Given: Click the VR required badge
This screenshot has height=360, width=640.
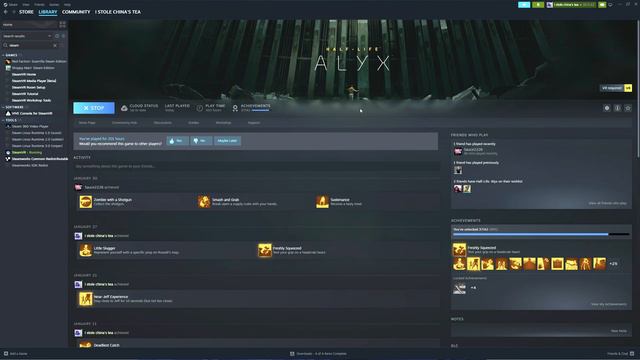Looking at the screenshot, I should 616,88.
